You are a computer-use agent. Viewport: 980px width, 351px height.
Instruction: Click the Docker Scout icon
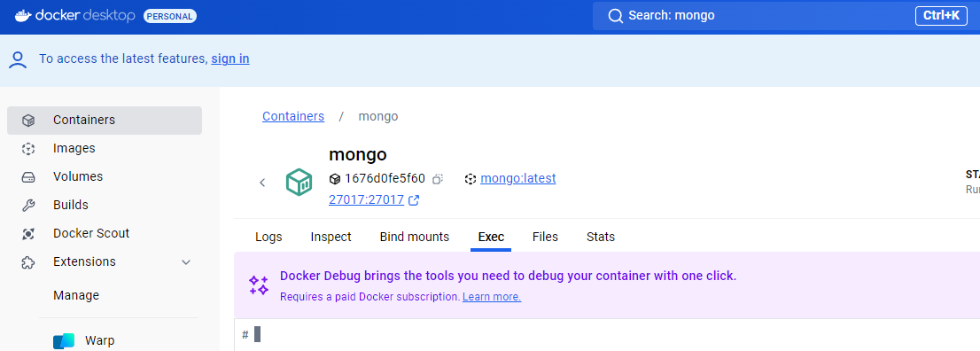point(27,233)
